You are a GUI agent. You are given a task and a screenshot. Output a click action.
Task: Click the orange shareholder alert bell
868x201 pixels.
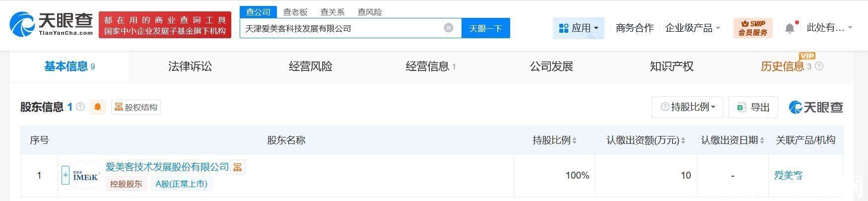(x=98, y=107)
